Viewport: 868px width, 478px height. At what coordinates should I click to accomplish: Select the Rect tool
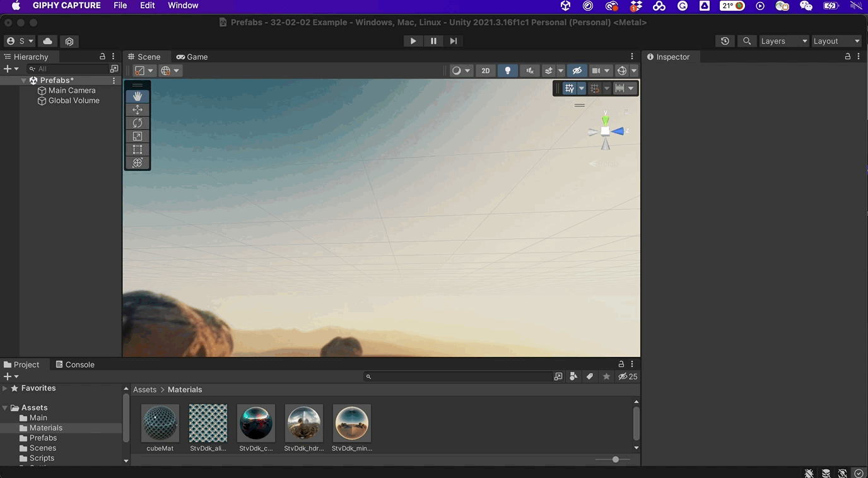pyautogui.click(x=138, y=149)
